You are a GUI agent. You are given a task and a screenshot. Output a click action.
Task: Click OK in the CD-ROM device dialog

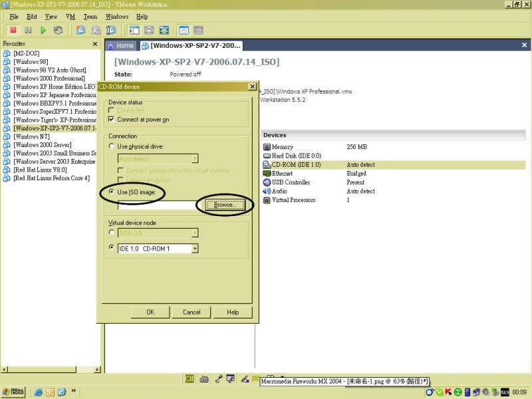click(150, 312)
